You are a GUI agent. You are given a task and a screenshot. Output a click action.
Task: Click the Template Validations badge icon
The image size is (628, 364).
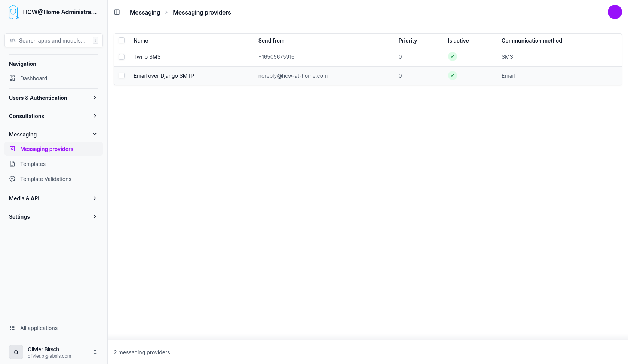coord(12,179)
